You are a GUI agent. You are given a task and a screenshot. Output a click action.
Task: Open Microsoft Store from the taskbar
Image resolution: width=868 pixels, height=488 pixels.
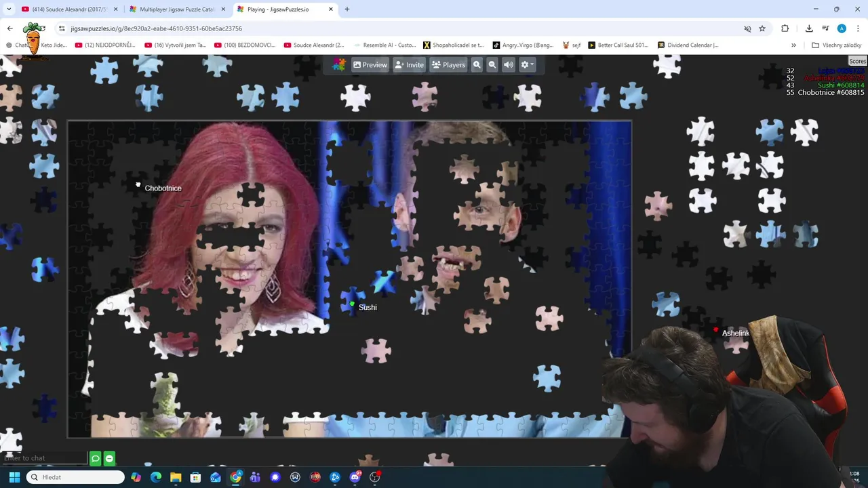195,477
